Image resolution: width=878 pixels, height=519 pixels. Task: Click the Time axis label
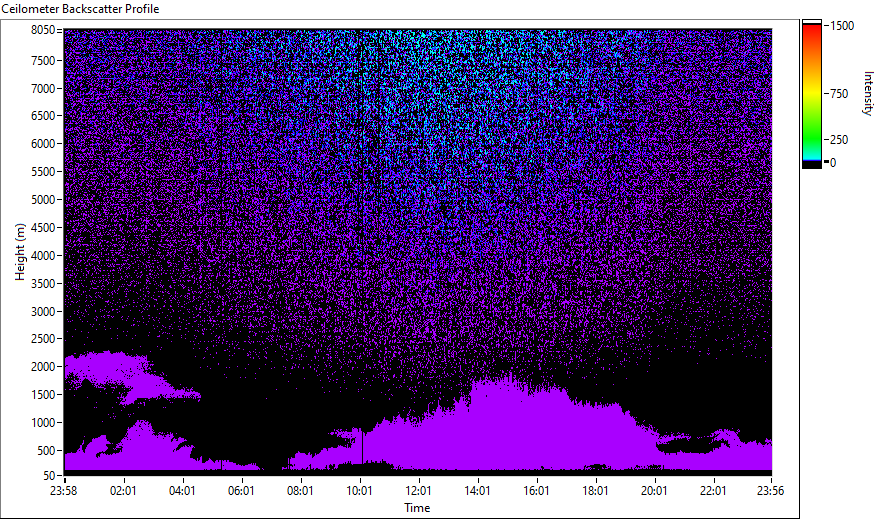click(x=417, y=508)
